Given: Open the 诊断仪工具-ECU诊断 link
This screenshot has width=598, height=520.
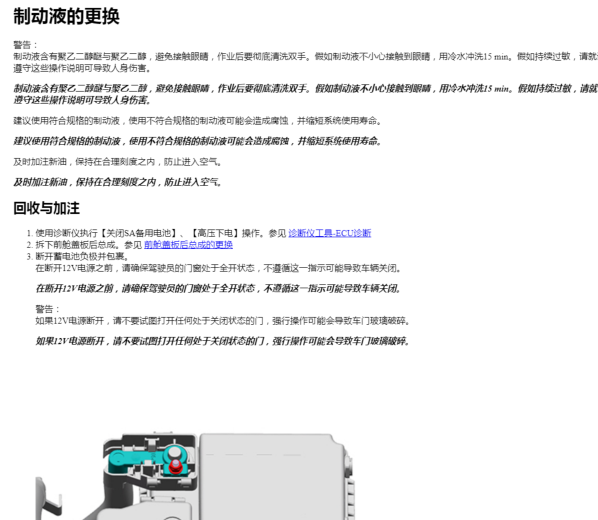Looking at the screenshot, I should coord(330,233).
